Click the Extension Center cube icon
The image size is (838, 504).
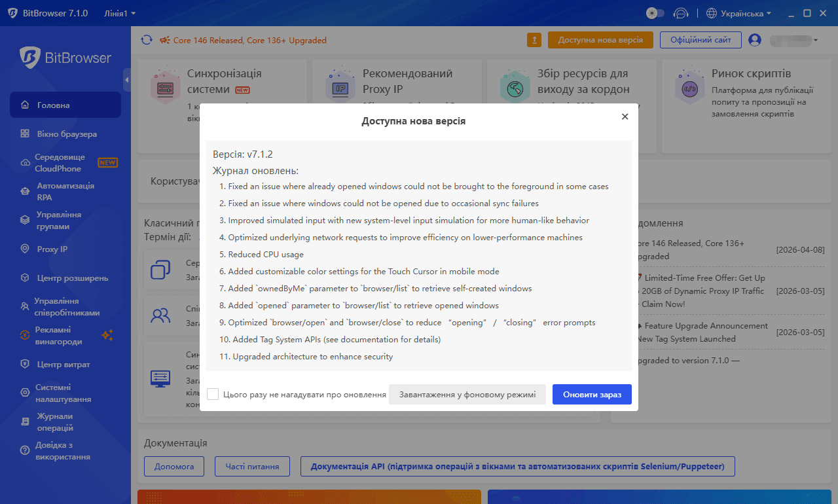coord(25,278)
